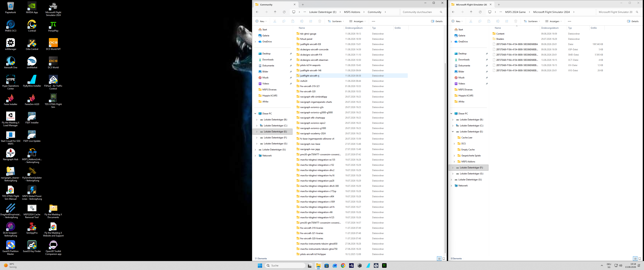Open OpenXR Toolkit Companion app icon
644x270 pixels.
pyautogui.click(x=53, y=248)
